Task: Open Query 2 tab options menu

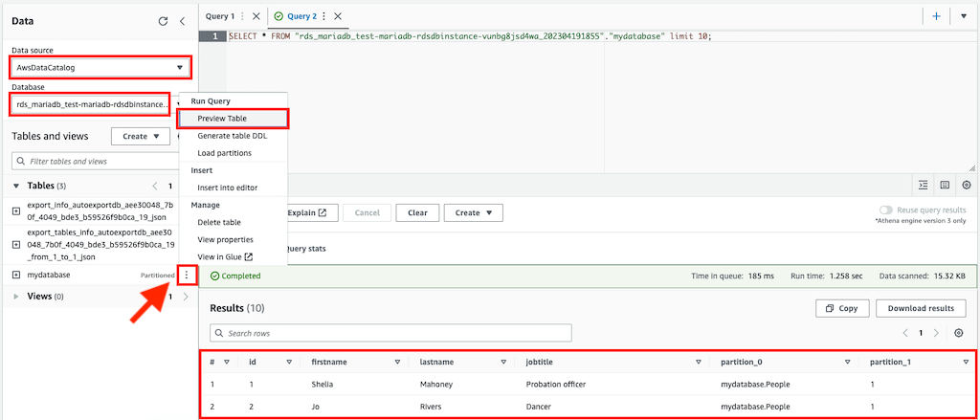Action: (324, 16)
